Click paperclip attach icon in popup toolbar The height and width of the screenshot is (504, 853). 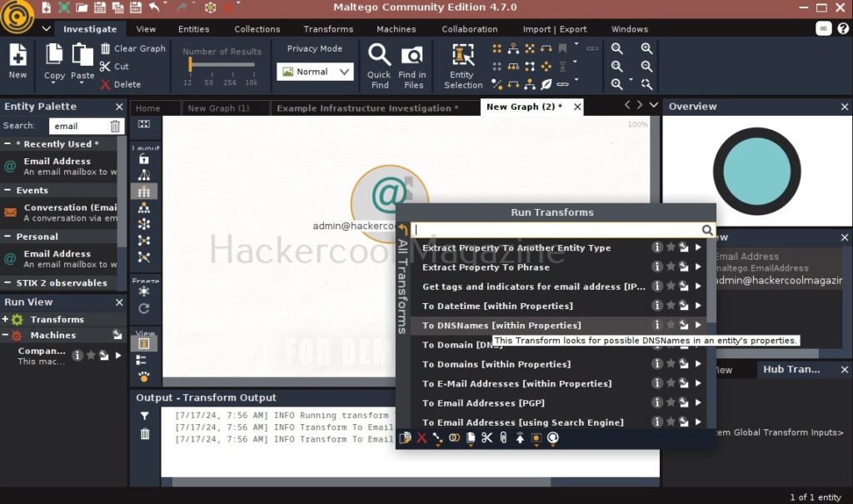coord(503,437)
